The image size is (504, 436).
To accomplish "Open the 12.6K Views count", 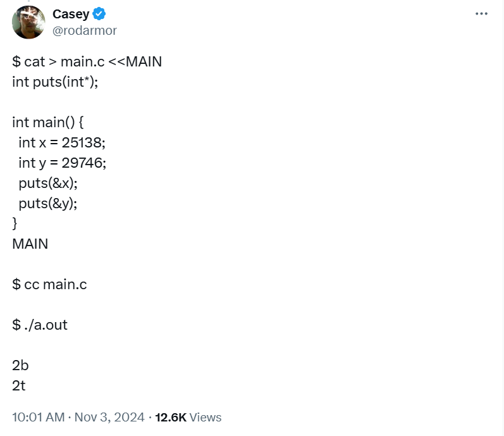I will [188, 417].
